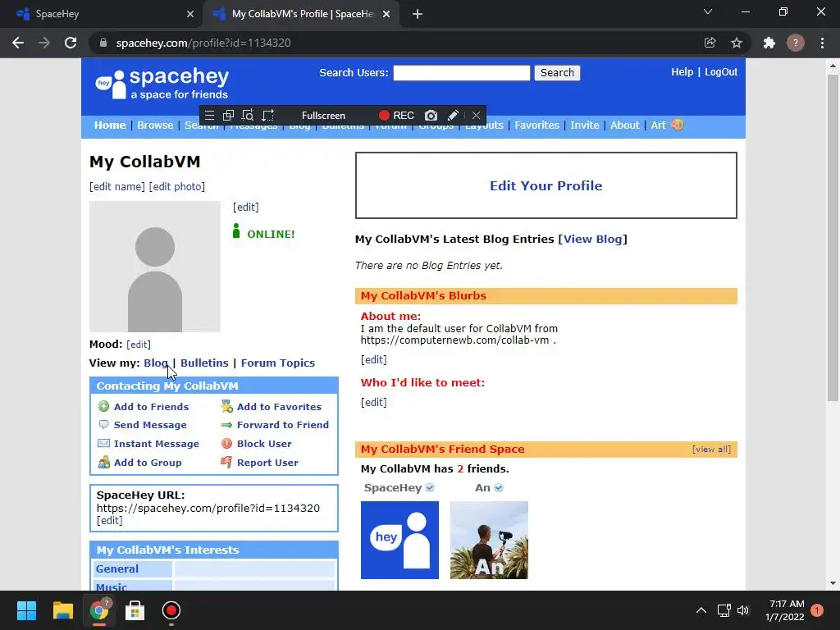Open the screen recorder taskbar icon

171,610
